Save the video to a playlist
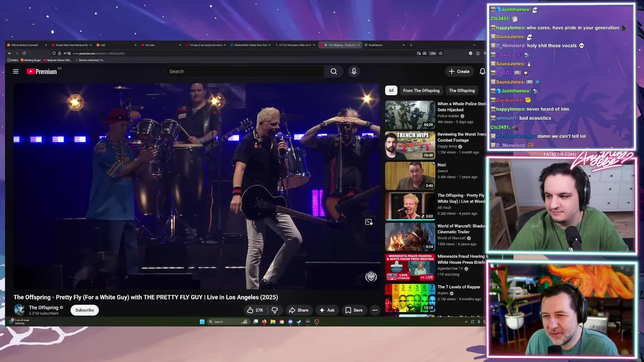 354,310
